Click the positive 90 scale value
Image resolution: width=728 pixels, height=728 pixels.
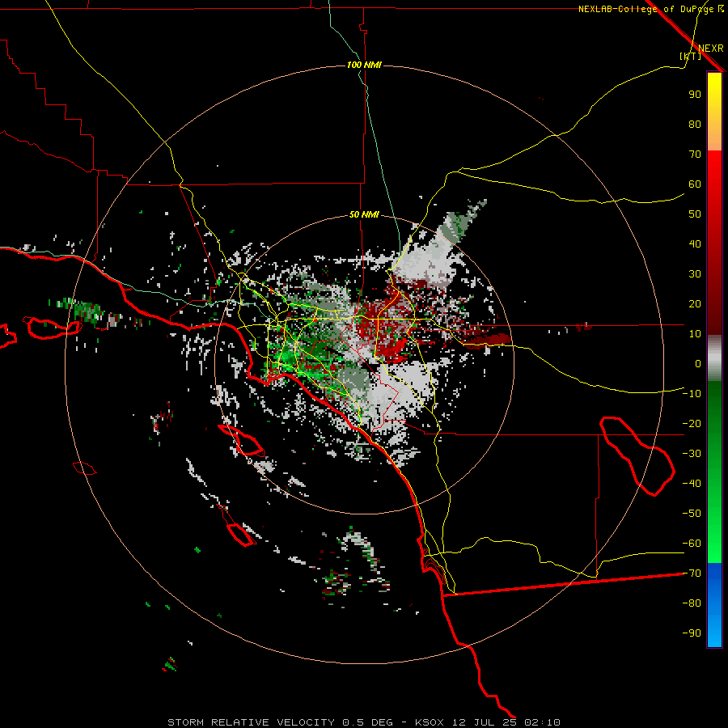pyautogui.click(x=695, y=95)
